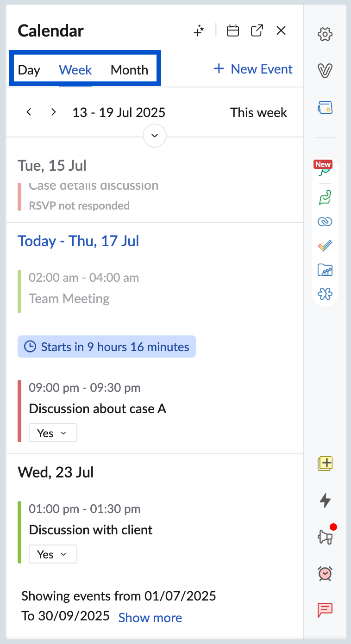Screen dimensions: 351x644
Task: Open the blue wallet icon in sidebar
Action: point(325,108)
